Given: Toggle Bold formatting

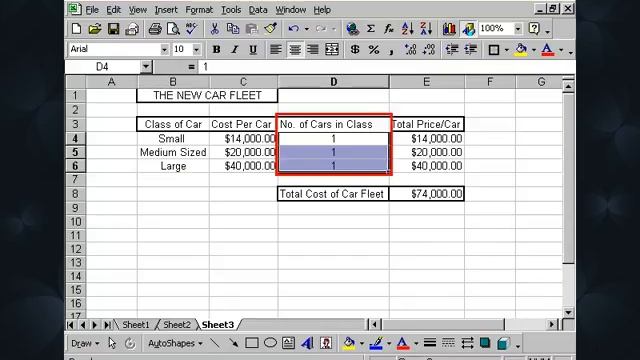Looking at the screenshot, I should click(x=216, y=50).
